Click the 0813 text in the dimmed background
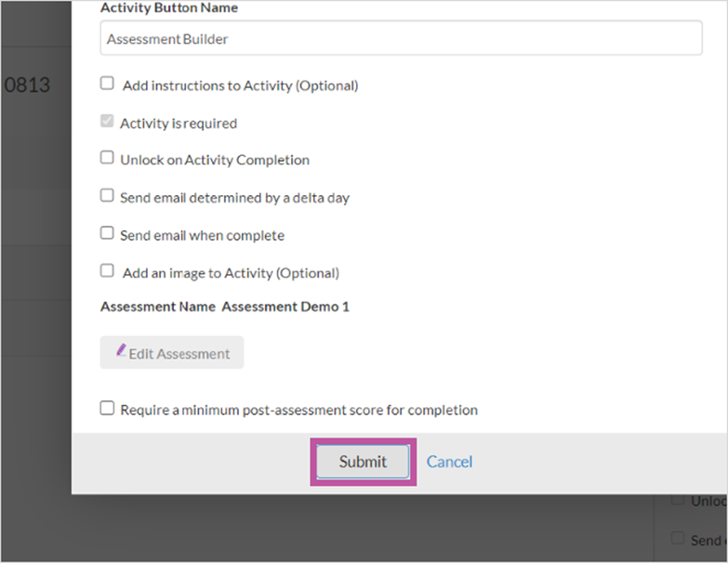The image size is (728, 563). point(27,85)
